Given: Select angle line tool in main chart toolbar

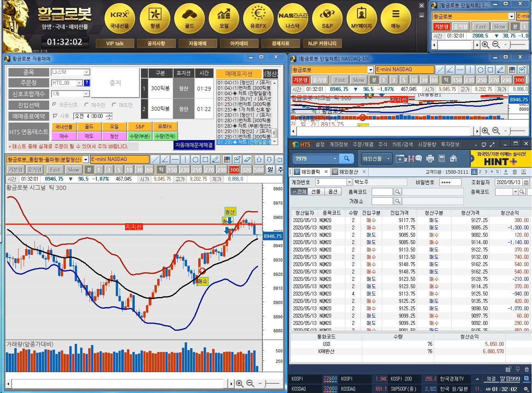Looking at the screenshot, I should [x=165, y=159].
